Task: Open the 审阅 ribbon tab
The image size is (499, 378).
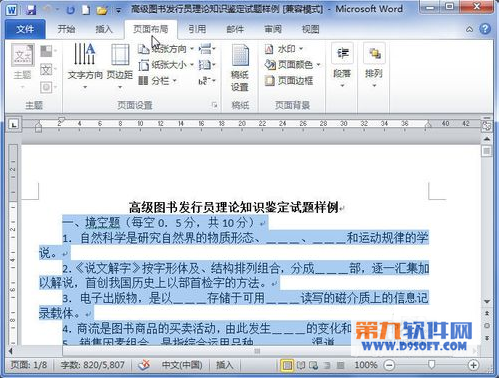Action: pos(273,29)
